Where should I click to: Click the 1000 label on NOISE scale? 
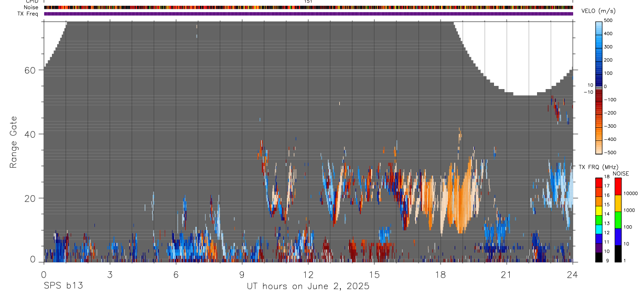[629, 210]
